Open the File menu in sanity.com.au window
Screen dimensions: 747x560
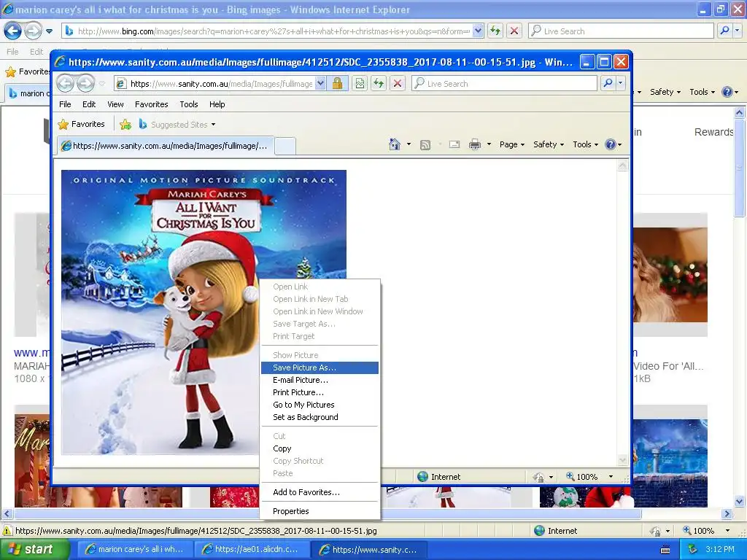tap(65, 104)
